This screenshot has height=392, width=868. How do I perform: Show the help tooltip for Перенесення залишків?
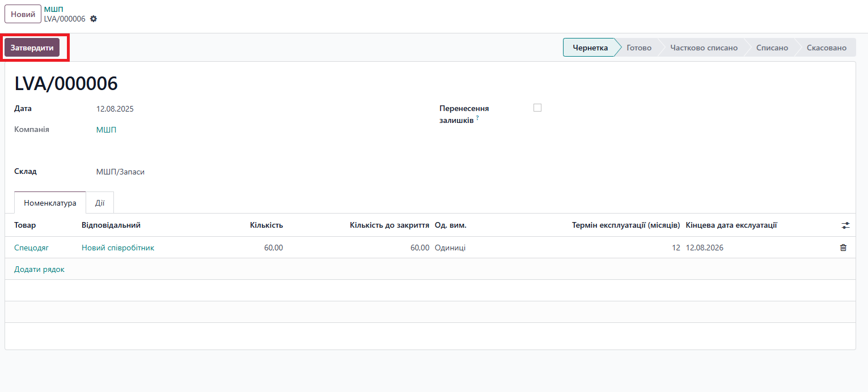(x=477, y=118)
